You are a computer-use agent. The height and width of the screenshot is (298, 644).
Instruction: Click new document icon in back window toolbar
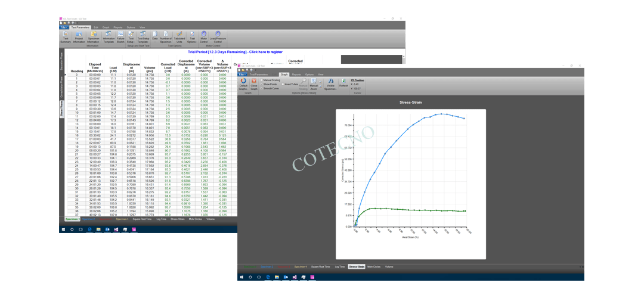coord(61,23)
